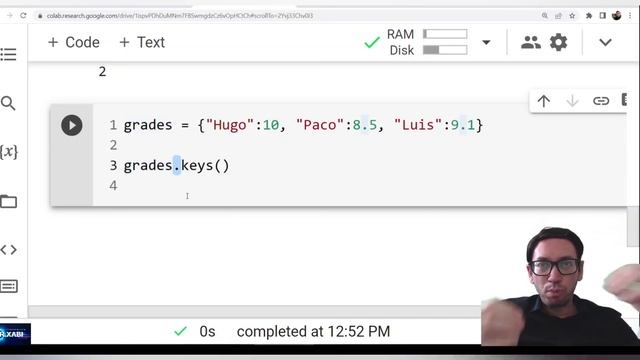Move cell up with arrow
Screen dimensions: 640x360
pyautogui.click(x=544, y=101)
